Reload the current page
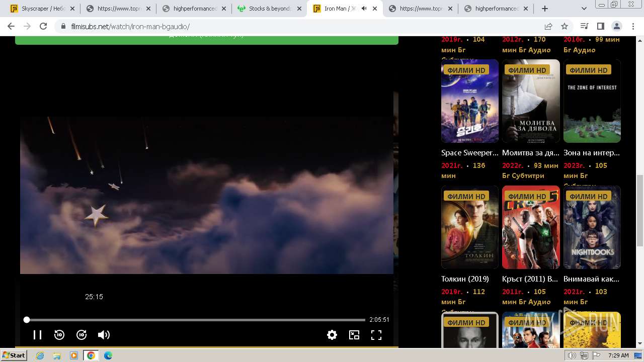 43,26
